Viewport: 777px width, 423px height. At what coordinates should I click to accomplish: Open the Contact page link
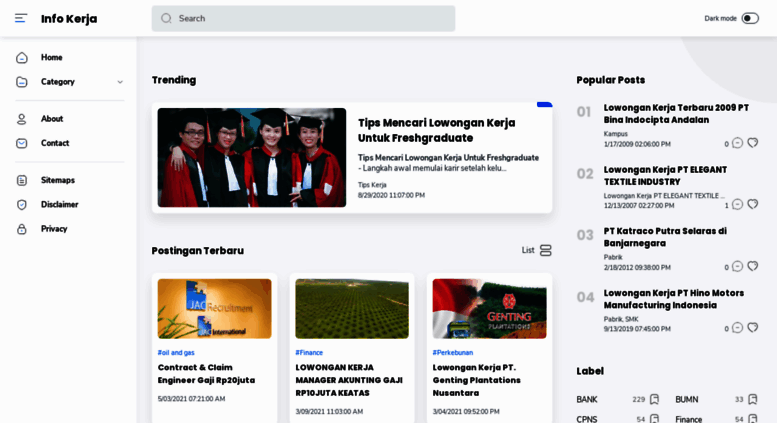coord(55,143)
